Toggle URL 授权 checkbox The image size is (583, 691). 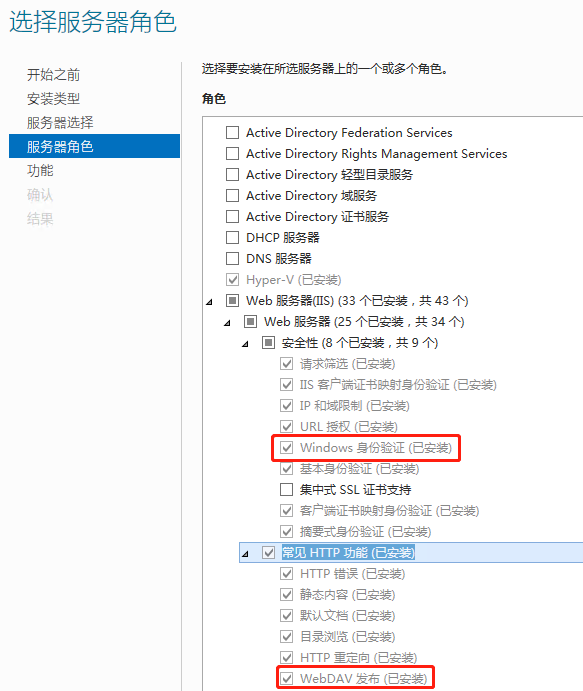tap(286, 427)
